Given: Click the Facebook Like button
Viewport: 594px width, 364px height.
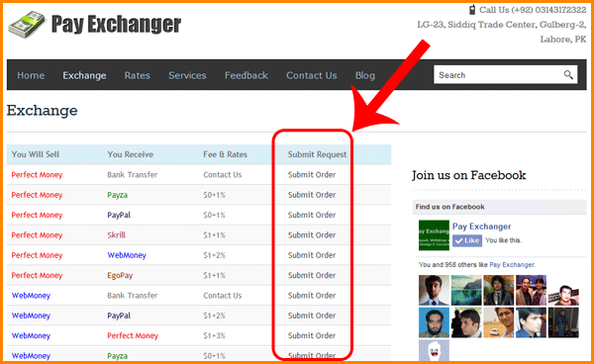Looking at the screenshot, I should tap(467, 240).
